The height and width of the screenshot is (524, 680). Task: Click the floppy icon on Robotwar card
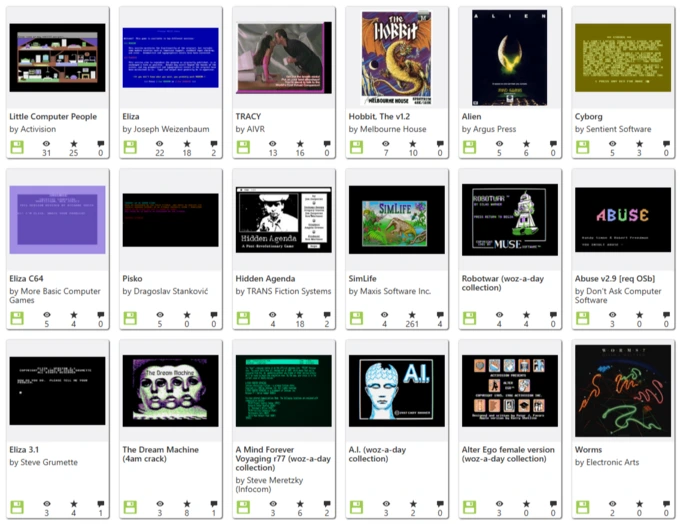pos(470,318)
